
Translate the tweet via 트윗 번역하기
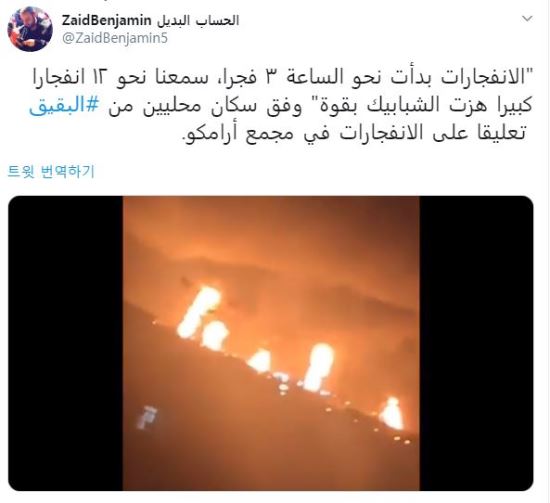coord(51,172)
